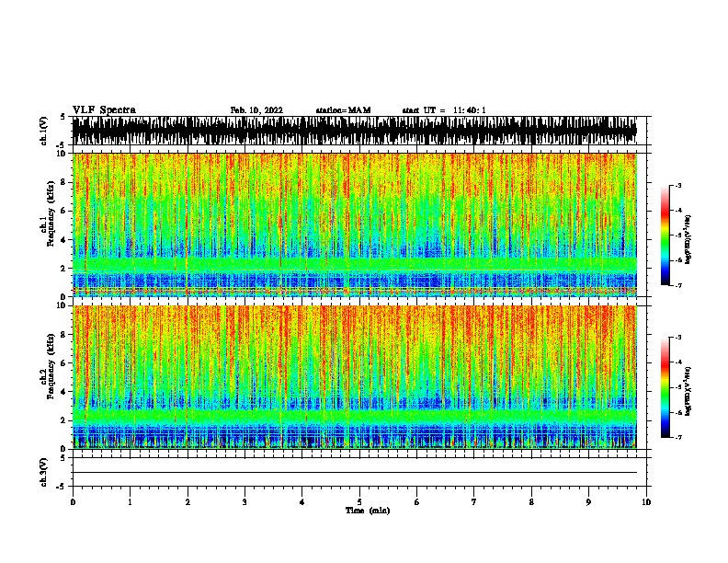Click the "10" tick on ch.2 frequency axis
This screenshot has height=563, width=728.
coord(63,305)
